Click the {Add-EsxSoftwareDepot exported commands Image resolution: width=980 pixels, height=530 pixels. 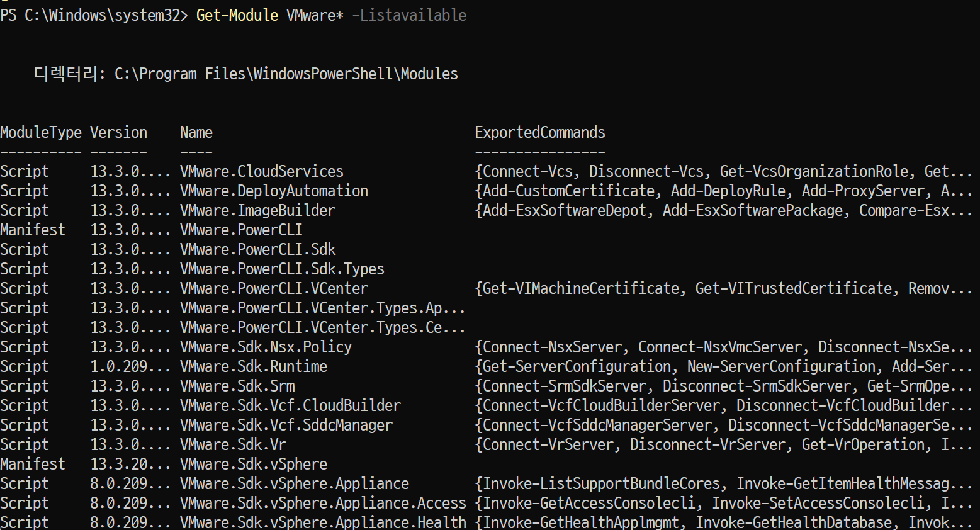(724, 210)
